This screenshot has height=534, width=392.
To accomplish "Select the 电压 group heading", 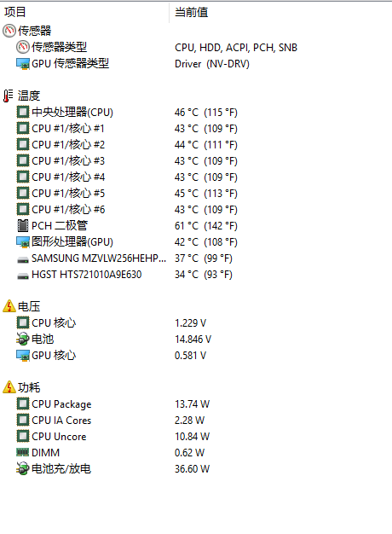I will click(29, 306).
